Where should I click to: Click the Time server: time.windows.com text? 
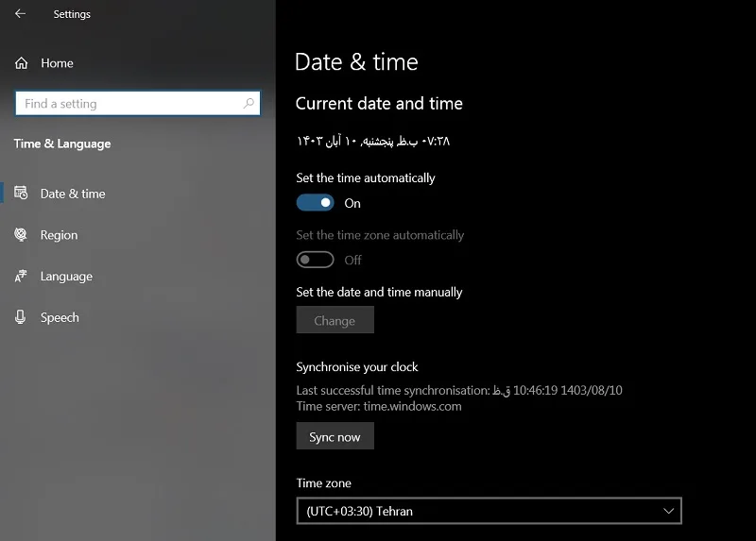click(379, 406)
